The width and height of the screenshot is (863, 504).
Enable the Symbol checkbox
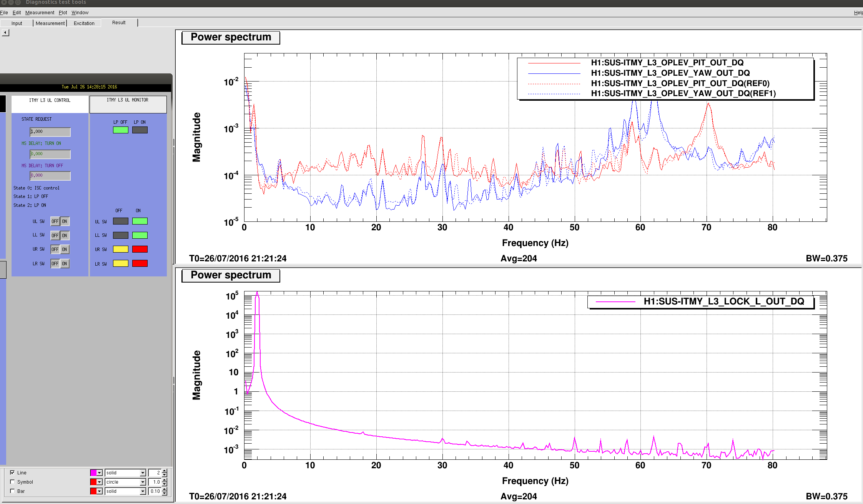[12, 482]
